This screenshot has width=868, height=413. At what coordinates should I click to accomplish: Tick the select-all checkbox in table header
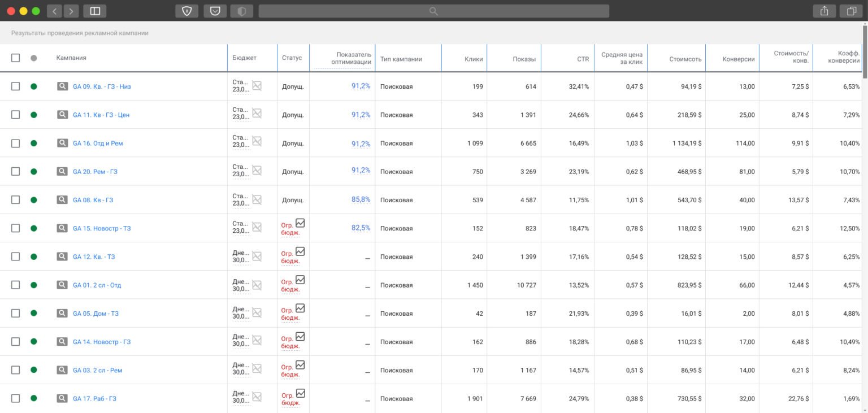point(16,58)
